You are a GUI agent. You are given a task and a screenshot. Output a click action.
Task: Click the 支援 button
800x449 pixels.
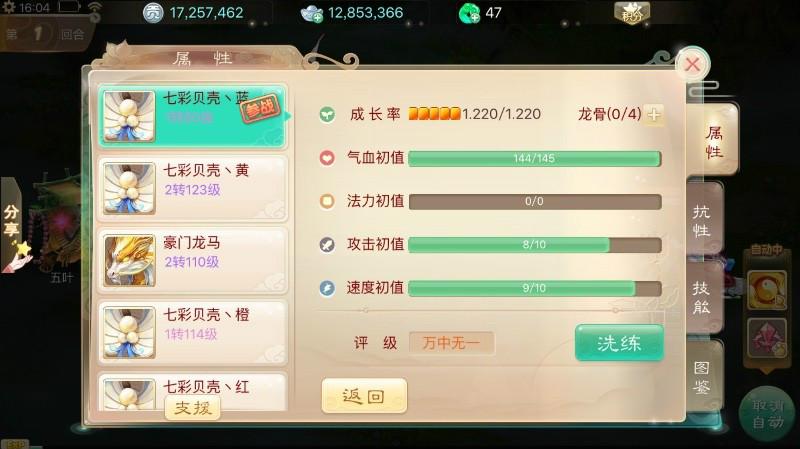[x=192, y=408]
